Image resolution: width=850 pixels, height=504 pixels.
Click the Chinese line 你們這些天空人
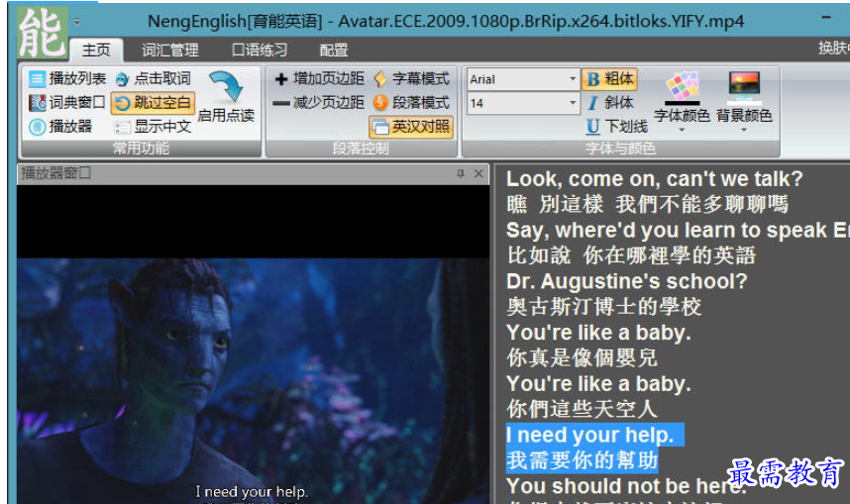pos(582,409)
